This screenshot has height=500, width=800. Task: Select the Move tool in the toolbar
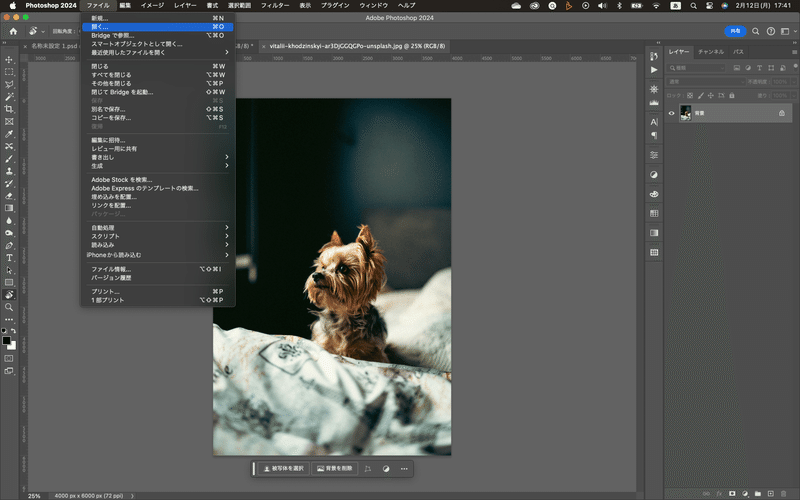click(9, 60)
